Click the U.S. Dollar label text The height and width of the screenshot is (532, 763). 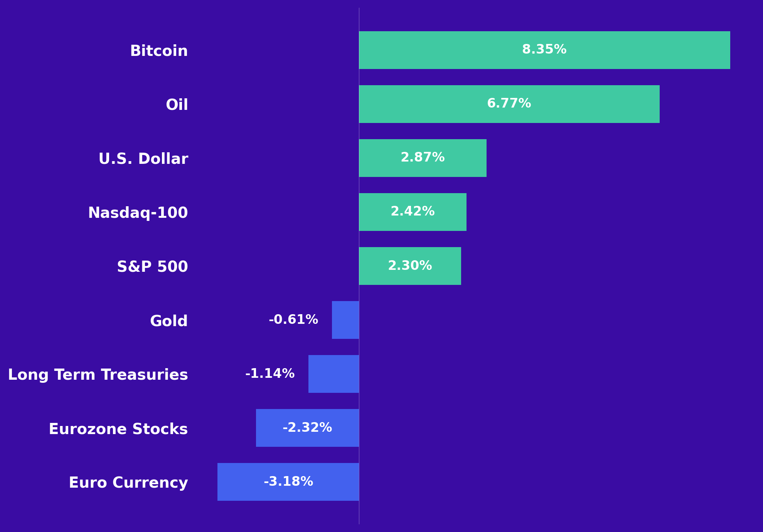coord(143,159)
